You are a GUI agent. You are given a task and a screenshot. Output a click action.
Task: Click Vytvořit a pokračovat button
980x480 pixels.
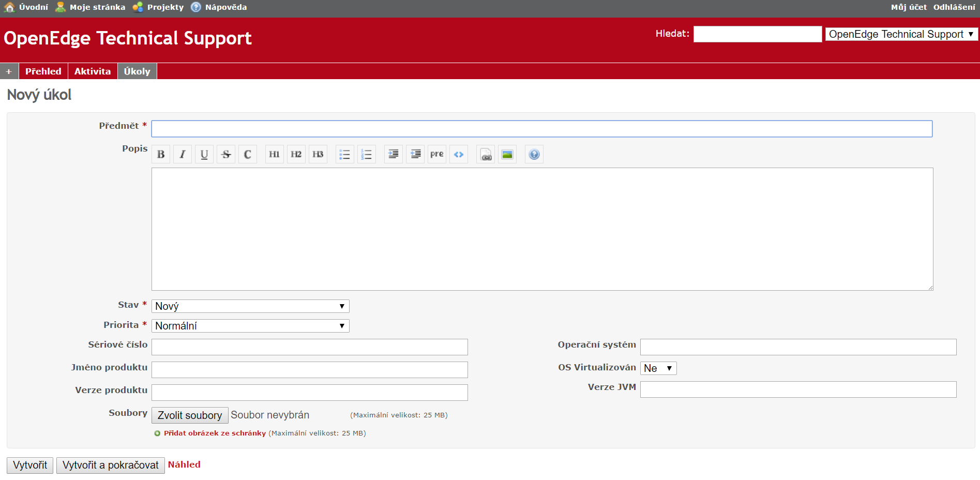point(111,465)
